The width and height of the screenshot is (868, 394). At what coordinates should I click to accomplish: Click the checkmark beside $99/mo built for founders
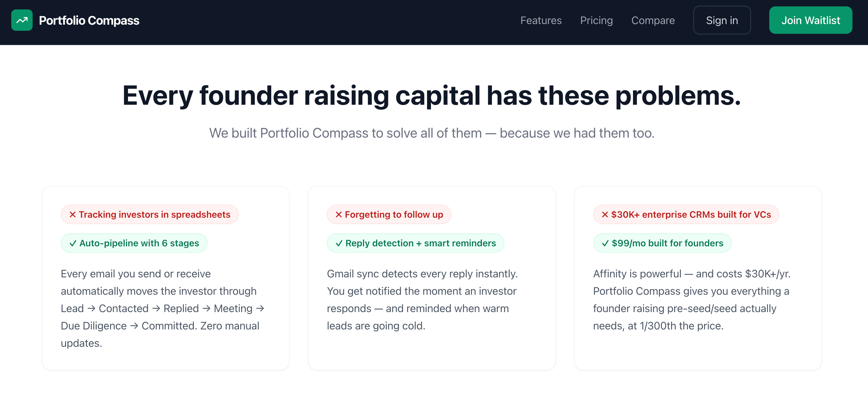pos(605,243)
